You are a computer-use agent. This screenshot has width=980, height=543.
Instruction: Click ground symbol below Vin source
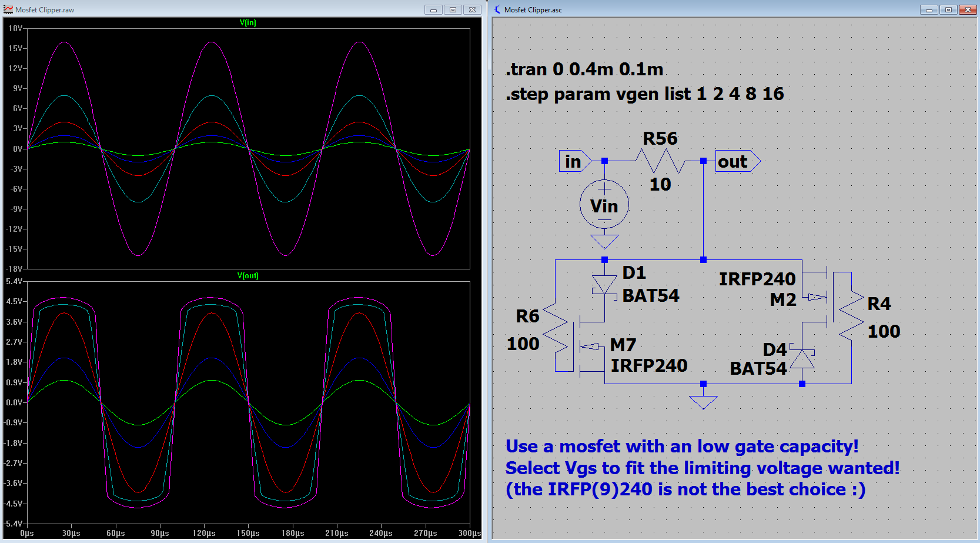604,241
